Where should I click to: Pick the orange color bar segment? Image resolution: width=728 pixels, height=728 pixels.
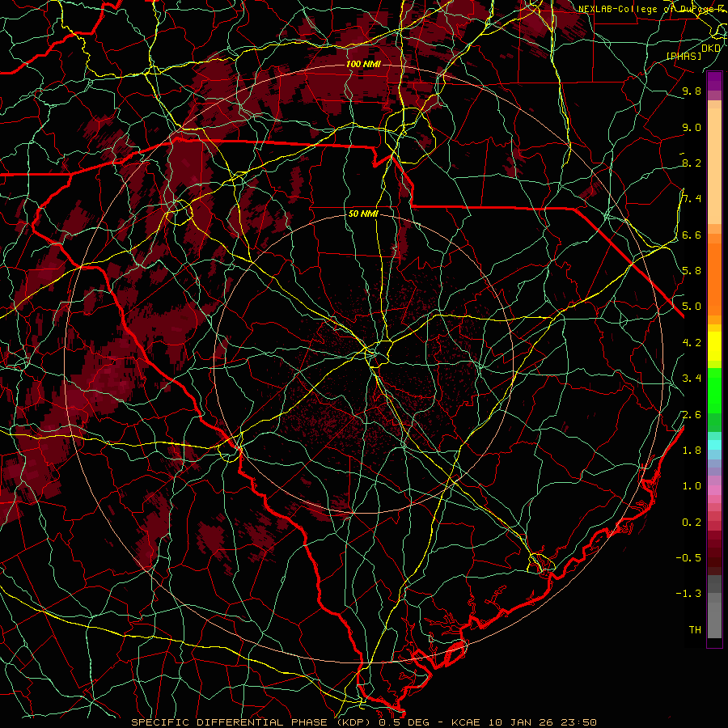714,279
